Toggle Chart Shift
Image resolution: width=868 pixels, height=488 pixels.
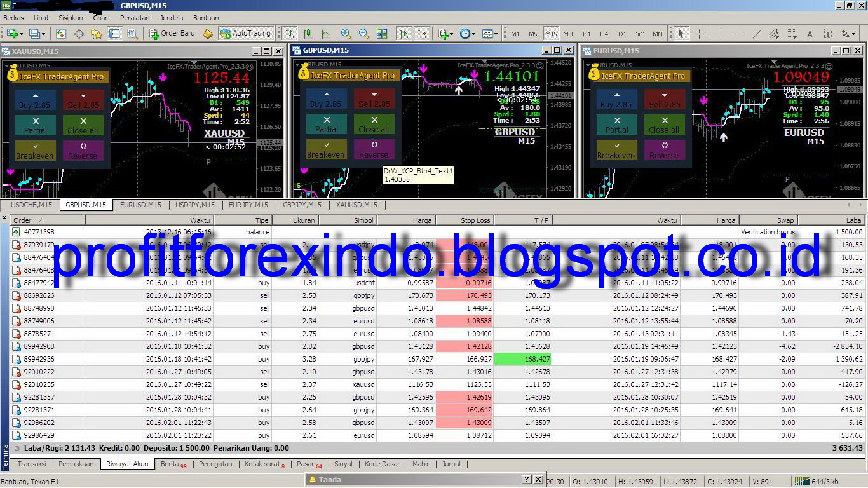421,34
